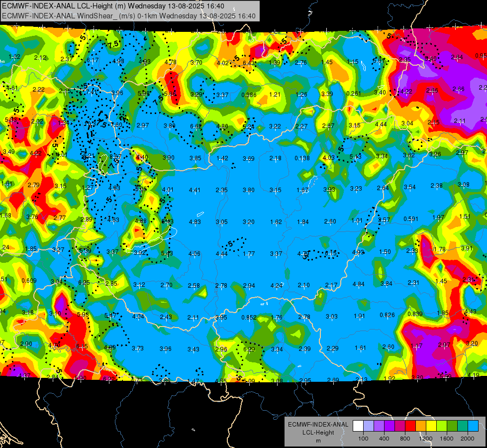The width and height of the screenshot is (487, 448).
Task: Click the grid value '6.62'
Action: (195, 126)
